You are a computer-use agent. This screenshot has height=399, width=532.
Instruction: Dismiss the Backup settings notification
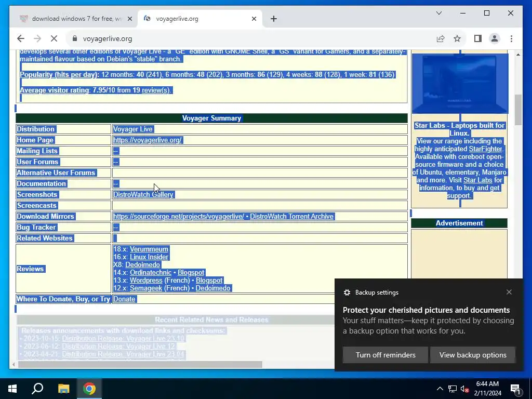509,292
